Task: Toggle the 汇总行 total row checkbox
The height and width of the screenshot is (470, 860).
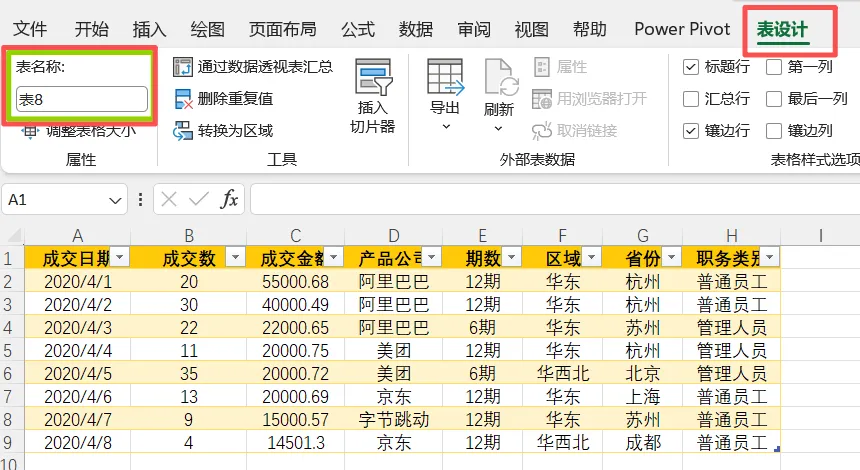Action: click(691, 99)
